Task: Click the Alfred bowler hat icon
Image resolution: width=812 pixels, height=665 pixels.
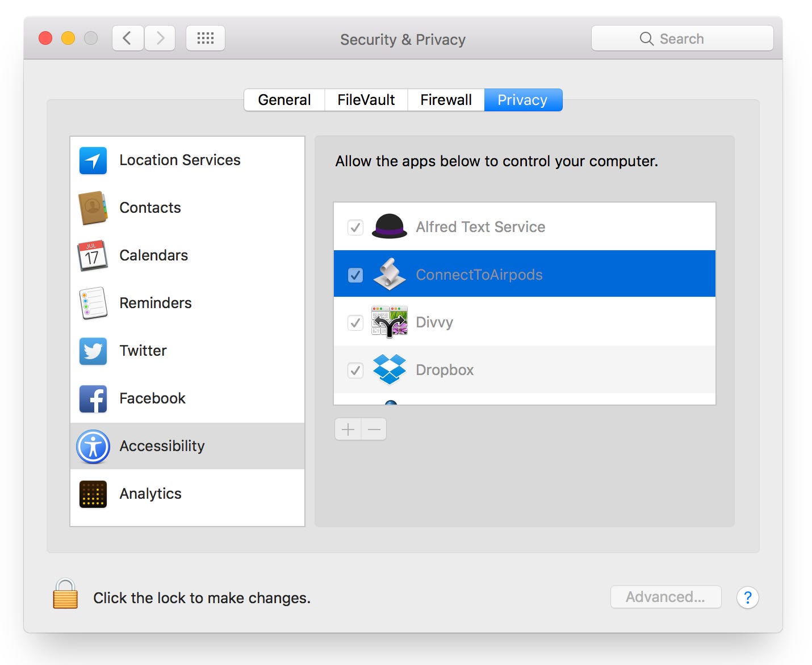Action: (390, 226)
